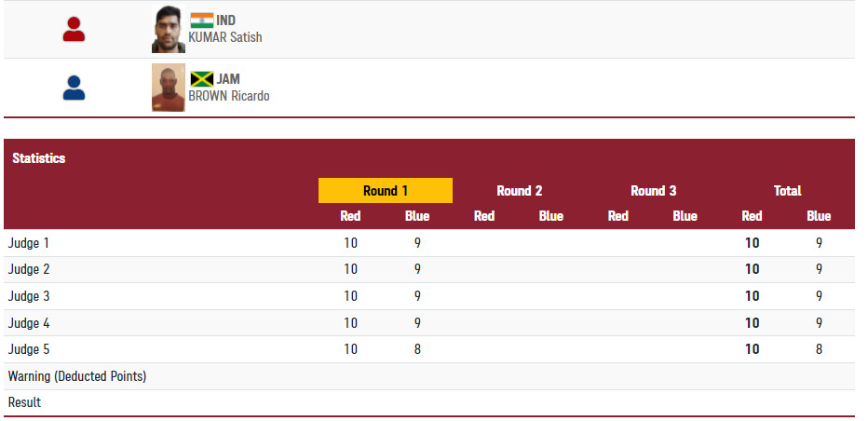Switch to the Round 3 column
Image resolution: width=868 pixels, height=421 pixels.
point(653,191)
